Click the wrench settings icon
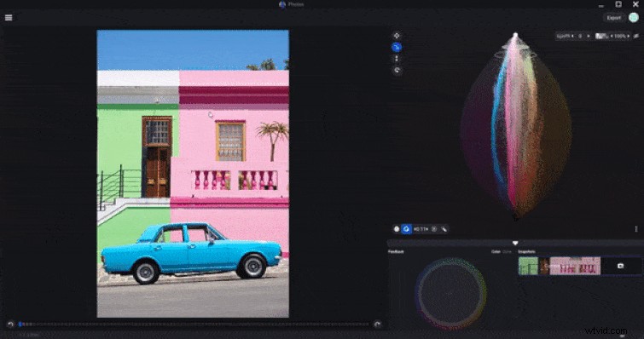This screenshot has height=339, width=644. pos(444,229)
